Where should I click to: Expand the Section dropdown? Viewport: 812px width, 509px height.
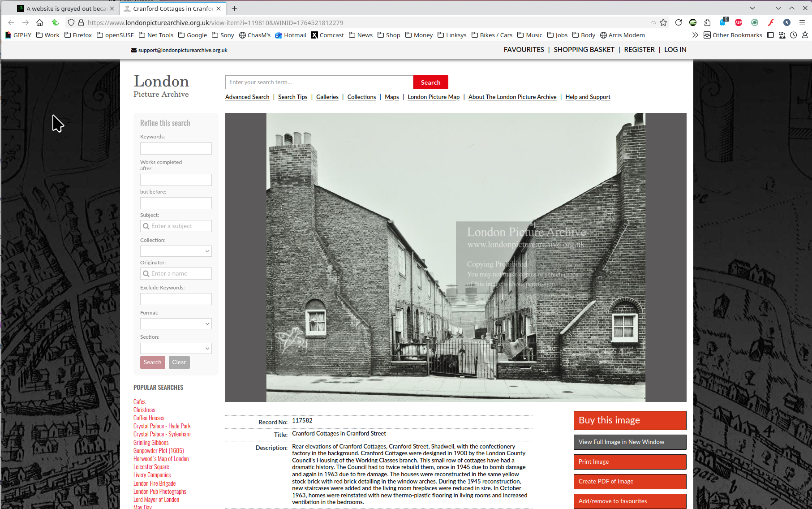coord(176,348)
